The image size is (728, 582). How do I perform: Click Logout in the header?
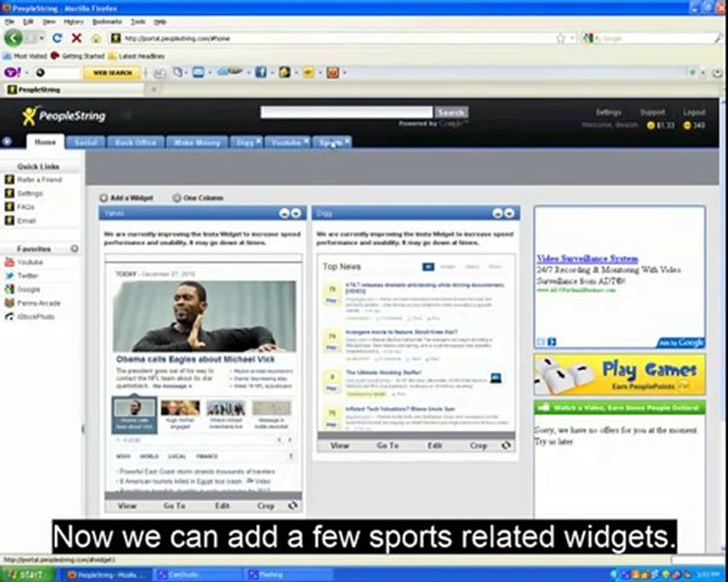[x=694, y=112]
